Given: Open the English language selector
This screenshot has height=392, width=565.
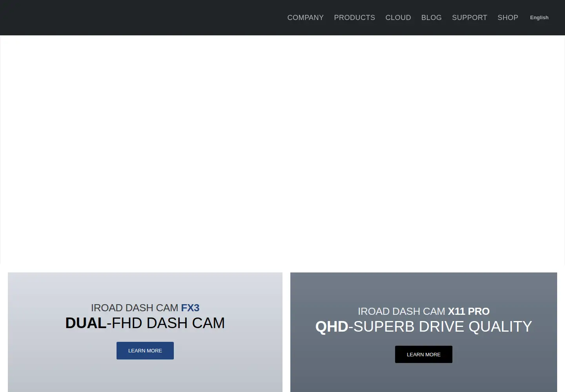Looking at the screenshot, I should pyautogui.click(x=539, y=18).
